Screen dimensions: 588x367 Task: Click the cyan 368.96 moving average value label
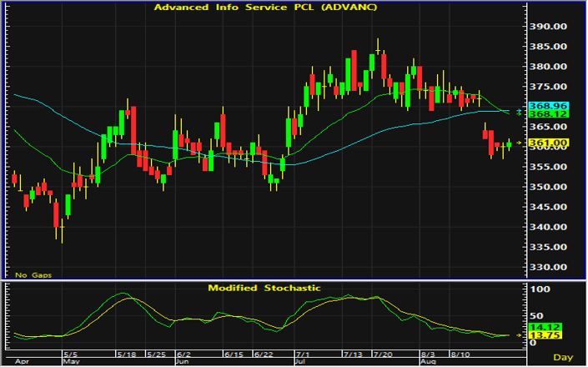tap(548, 106)
